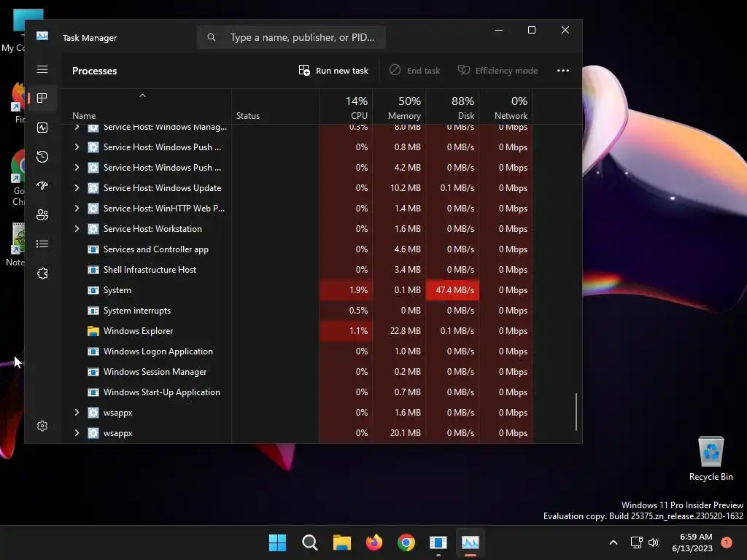747x560 pixels.
Task: Click the search magnifier icon in Task Manager
Action: (212, 37)
